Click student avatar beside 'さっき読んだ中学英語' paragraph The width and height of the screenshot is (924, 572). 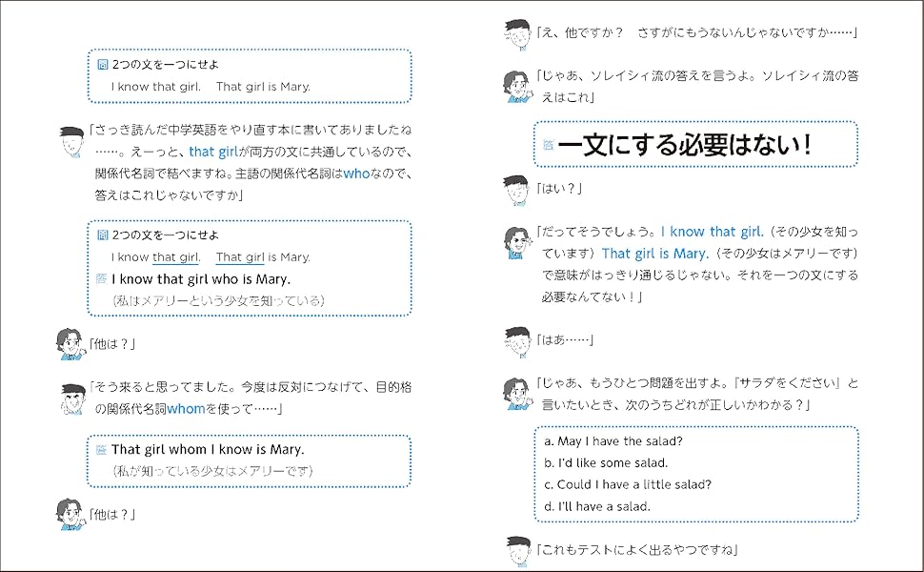(x=70, y=143)
